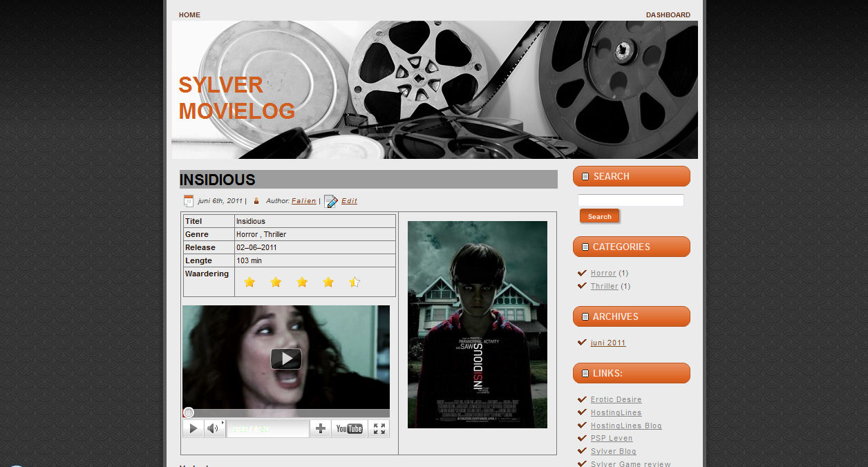Click the checkmark beside HostingLines Blog

point(582,426)
